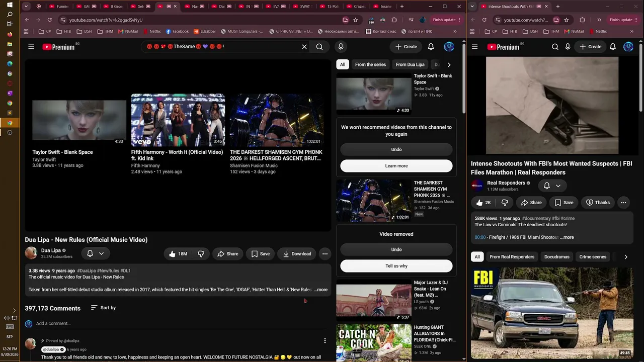Image resolution: width=644 pixels, height=362 pixels.
Task: Reload the page in left browser window
Action: tap(49, 20)
